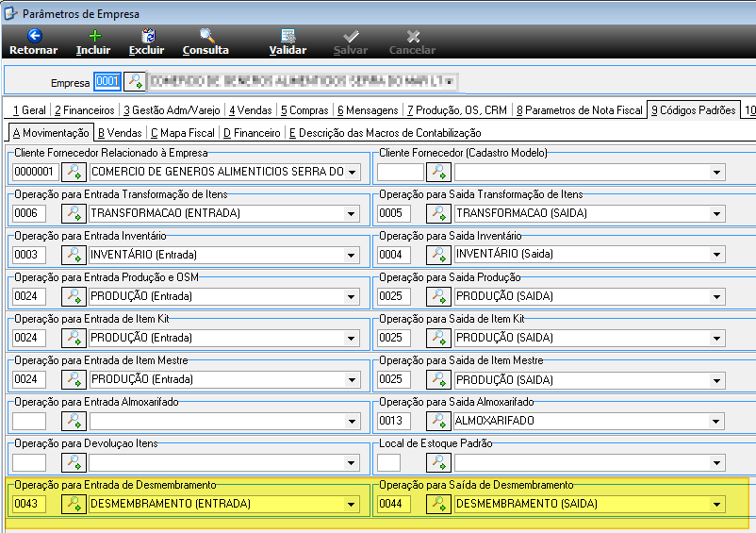This screenshot has height=533, width=756.
Task: Click the Validar toolbar button
Action: [x=288, y=42]
